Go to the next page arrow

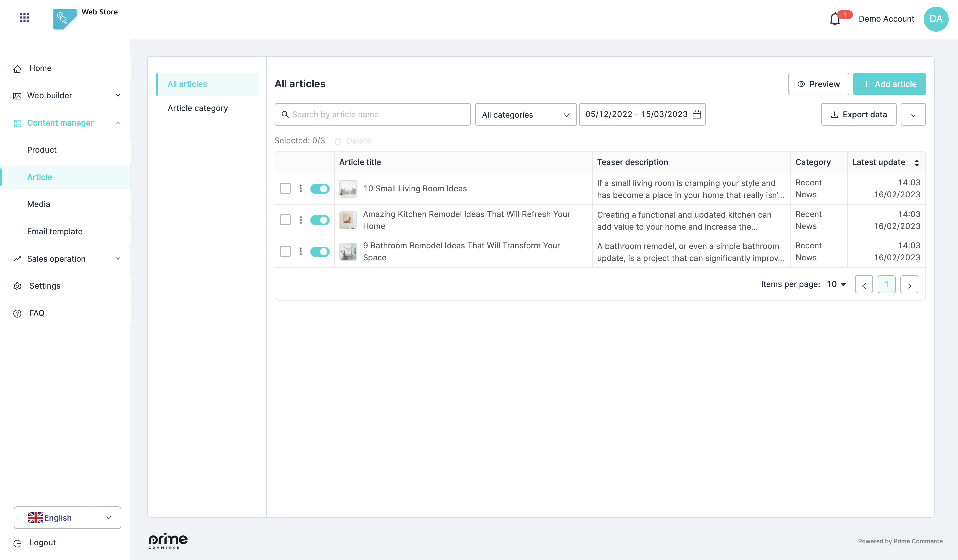tap(909, 285)
